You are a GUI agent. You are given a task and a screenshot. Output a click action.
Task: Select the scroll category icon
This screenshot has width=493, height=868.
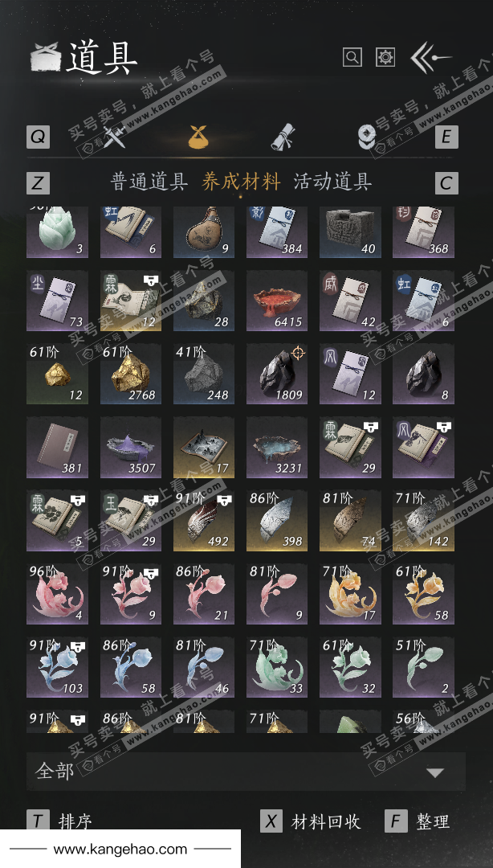(x=283, y=137)
